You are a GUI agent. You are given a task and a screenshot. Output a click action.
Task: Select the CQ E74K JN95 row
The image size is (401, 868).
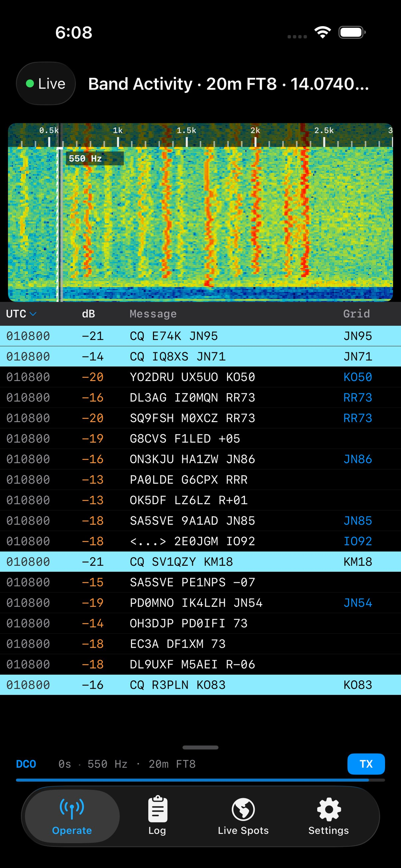click(200, 336)
